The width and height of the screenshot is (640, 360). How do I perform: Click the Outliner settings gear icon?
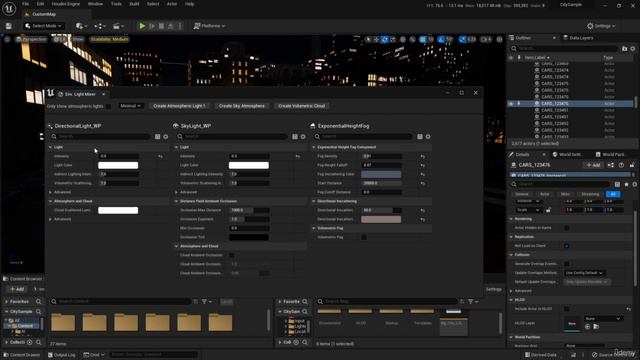point(633,49)
